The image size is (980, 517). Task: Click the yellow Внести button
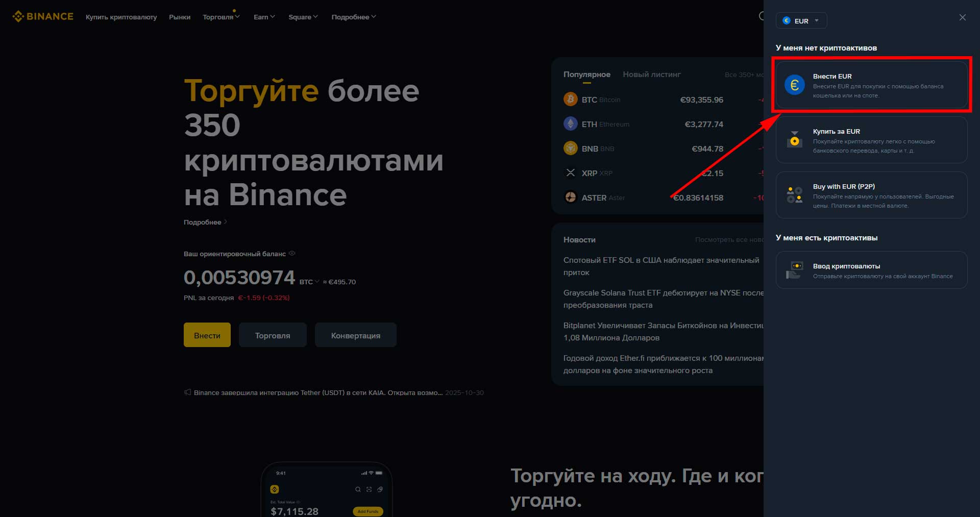coord(207,335)
